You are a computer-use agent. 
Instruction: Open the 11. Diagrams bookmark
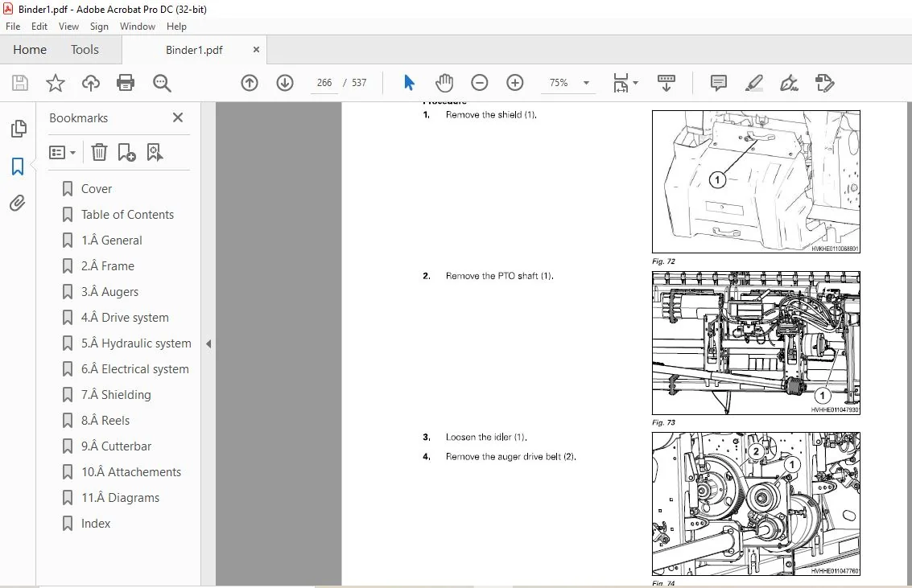pyautogui.click(x=121, y=497)
